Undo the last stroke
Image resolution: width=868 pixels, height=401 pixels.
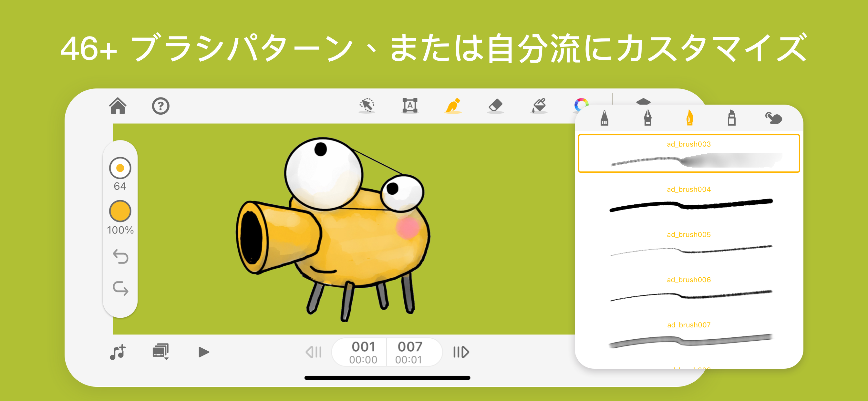coord(120,256)
